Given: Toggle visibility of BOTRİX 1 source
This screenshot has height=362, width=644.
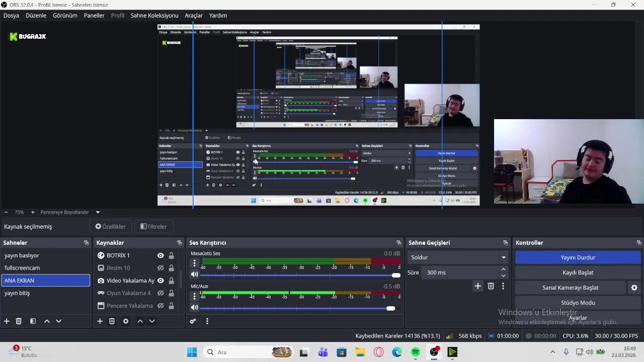Looking at the screenshot, I should [160, 255].
